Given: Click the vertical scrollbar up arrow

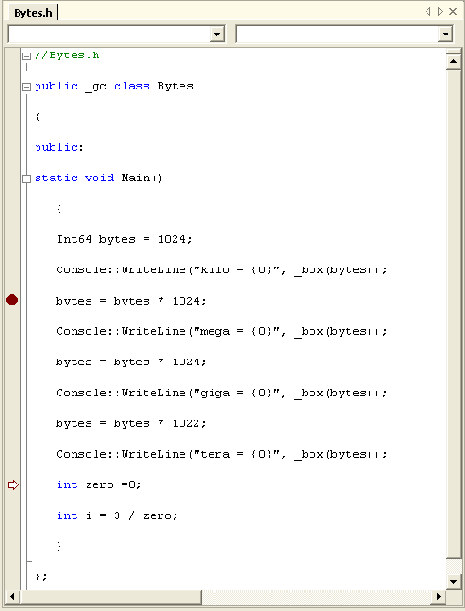Looking at the screenshot, I should [453, 61].
